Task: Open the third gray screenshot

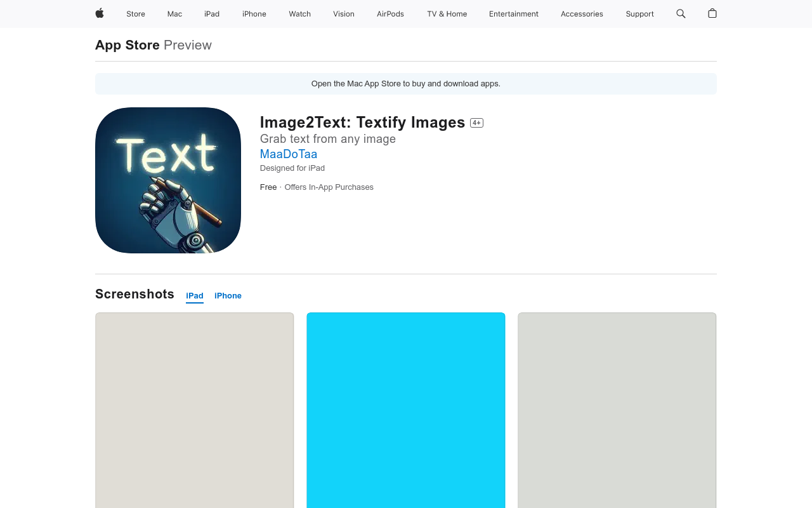Action: [x=617, y=410]
